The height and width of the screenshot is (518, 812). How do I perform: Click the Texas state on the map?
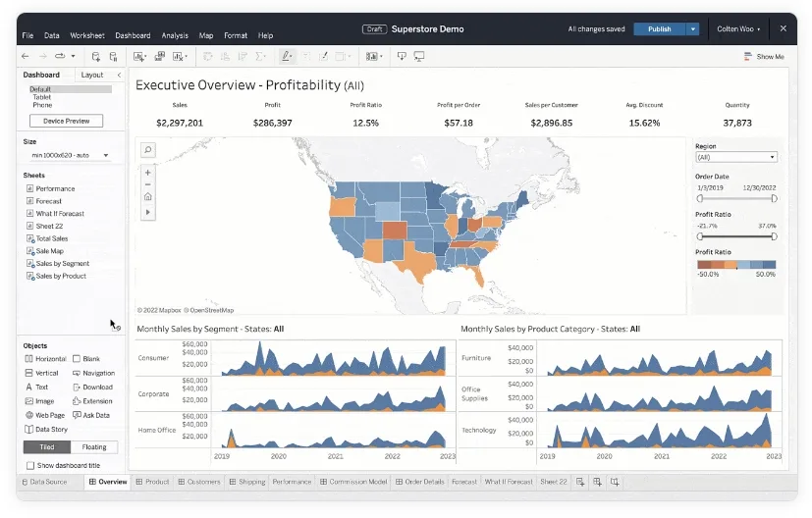418,260
